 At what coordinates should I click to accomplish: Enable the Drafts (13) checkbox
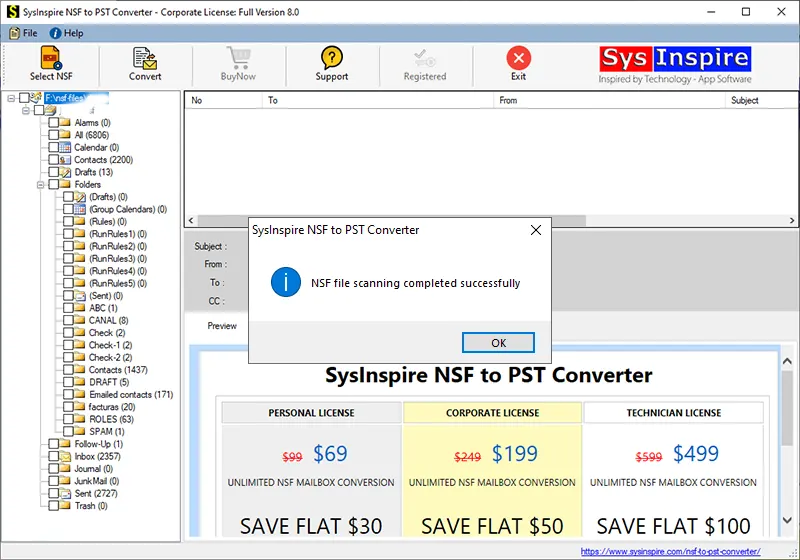(53, 172)
